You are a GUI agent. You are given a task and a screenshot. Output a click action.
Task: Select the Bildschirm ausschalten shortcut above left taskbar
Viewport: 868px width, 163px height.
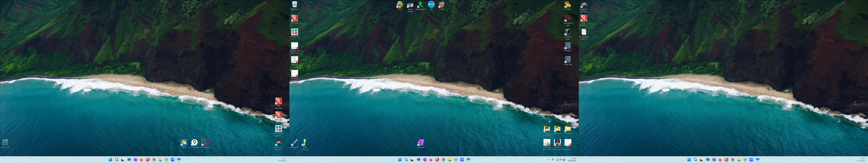tap(278, 144)
